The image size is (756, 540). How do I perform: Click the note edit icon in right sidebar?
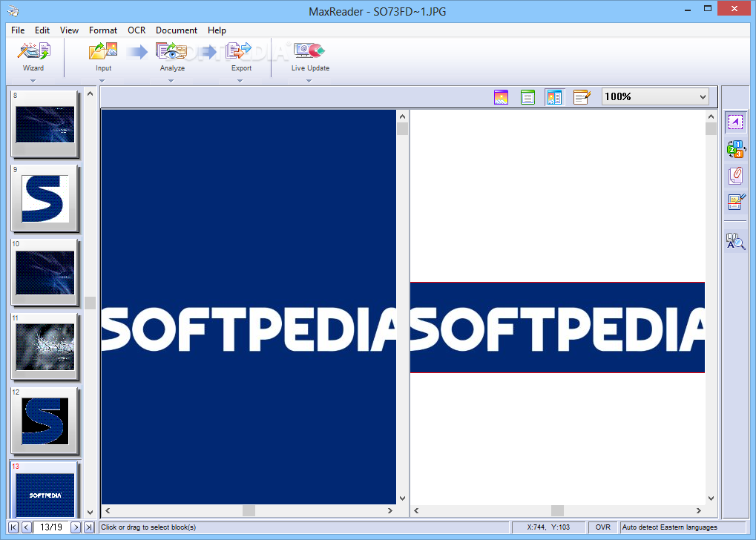(736, 202)
